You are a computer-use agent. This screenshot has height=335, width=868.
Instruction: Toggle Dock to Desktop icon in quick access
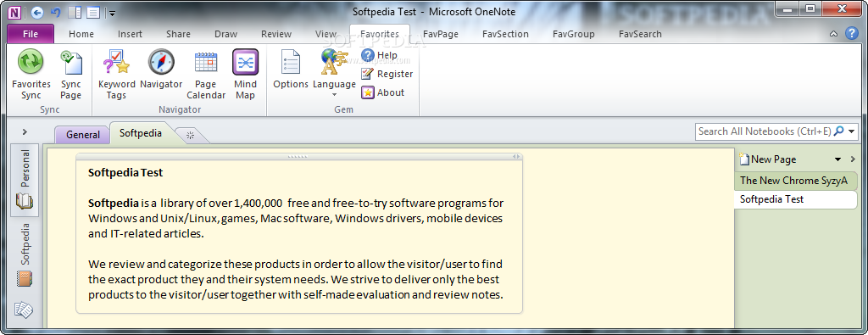(75, 12)
